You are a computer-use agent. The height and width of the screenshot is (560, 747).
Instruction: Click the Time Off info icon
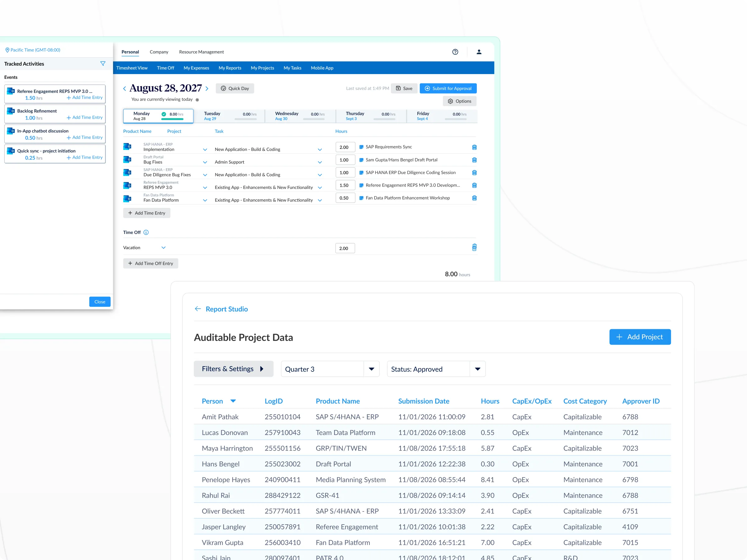point(146,232)
